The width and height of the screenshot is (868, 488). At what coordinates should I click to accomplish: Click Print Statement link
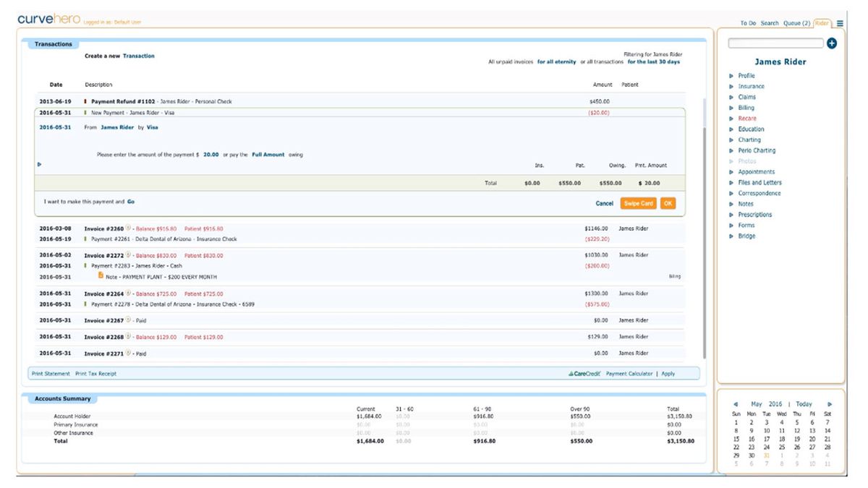point(51,374)
